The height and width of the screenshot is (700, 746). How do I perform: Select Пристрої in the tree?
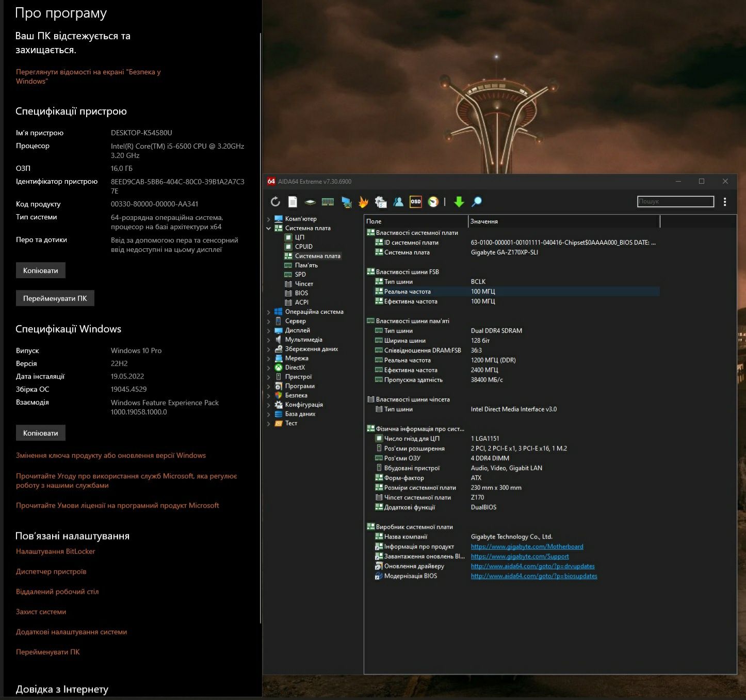(298, 377)
